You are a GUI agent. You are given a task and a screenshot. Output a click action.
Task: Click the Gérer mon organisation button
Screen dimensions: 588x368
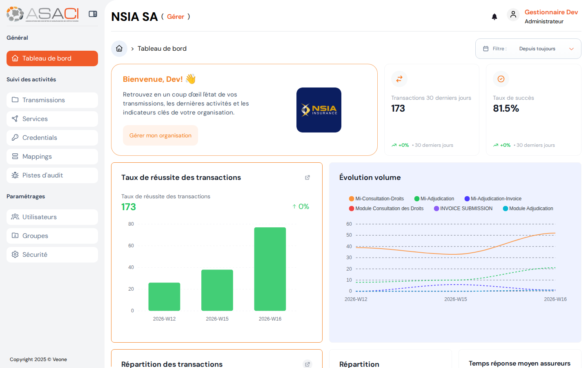(160, 135)
